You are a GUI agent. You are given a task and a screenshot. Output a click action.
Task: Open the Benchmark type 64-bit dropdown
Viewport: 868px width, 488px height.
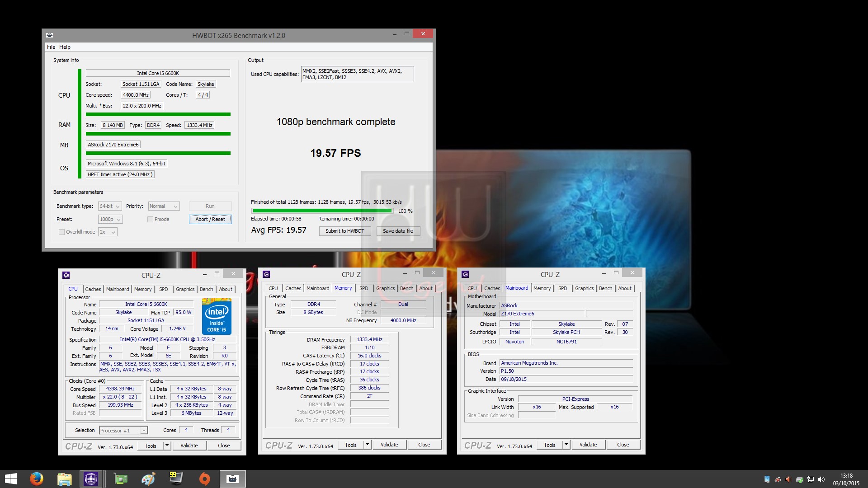tap(110, 206)
